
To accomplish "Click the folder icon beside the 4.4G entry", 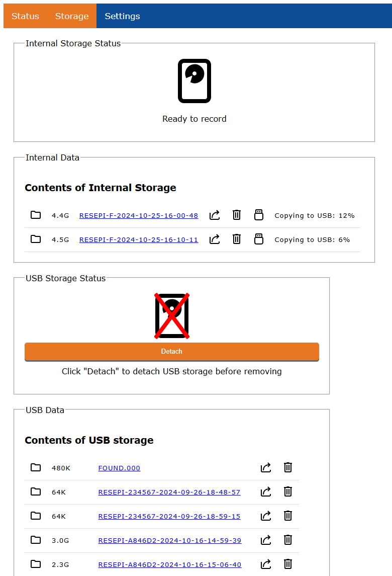I will click(36, 215).
